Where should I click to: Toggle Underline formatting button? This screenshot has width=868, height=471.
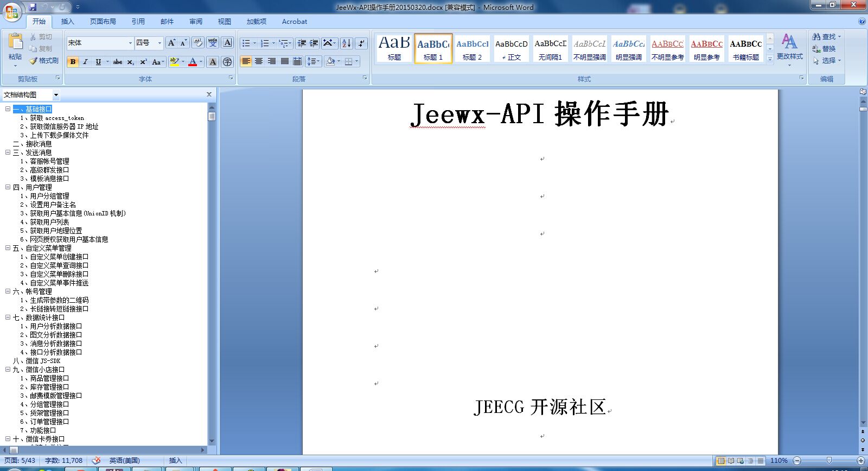(x=98, y=62)
